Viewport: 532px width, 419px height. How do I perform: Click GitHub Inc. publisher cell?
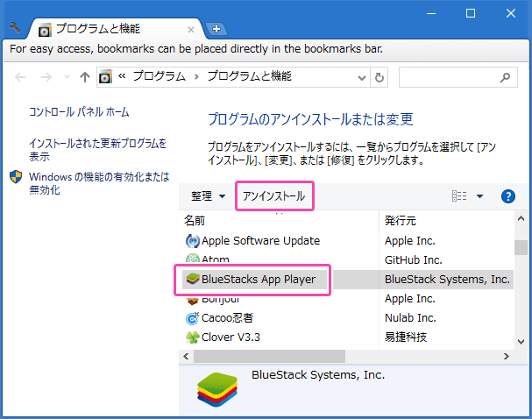pyautogui.click(x=414, y=259)
